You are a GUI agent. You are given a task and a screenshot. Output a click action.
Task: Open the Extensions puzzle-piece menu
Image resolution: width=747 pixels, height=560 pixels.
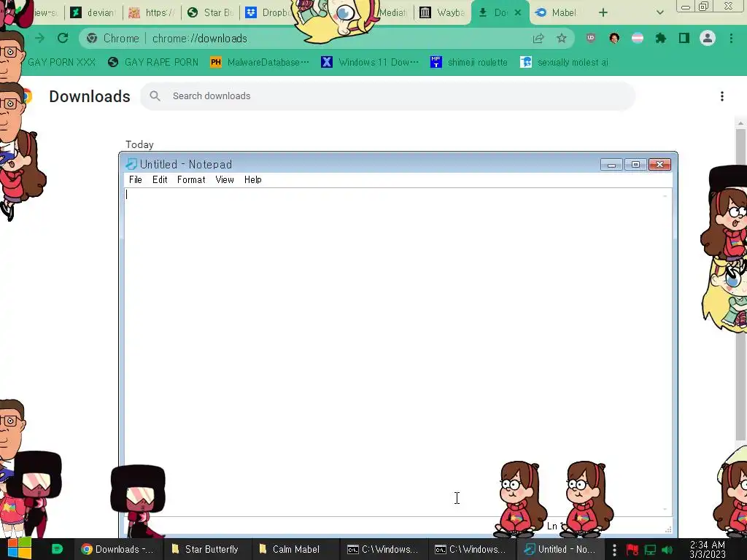[661, 39]
